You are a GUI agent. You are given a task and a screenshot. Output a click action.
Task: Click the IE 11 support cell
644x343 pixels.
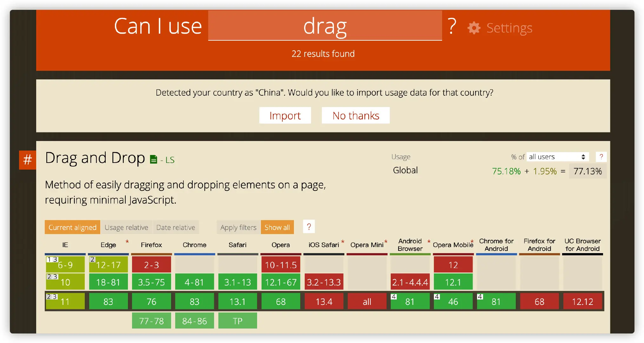[x=65, y=301]
